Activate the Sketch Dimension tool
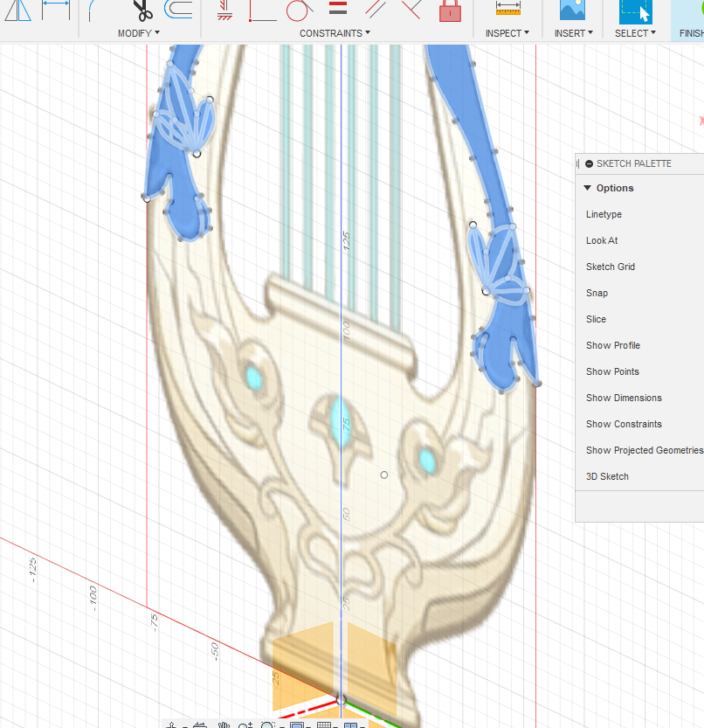This screenshot has width=704, height=728. tap(56, 10)
